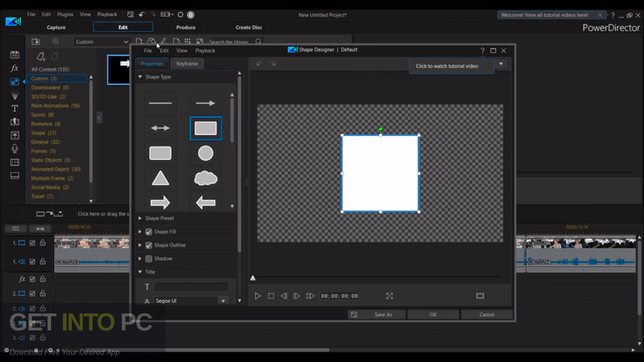Uncheck the Shape Outline option
644x362 pixels.
pyautogui.click(x=149, y=245)
